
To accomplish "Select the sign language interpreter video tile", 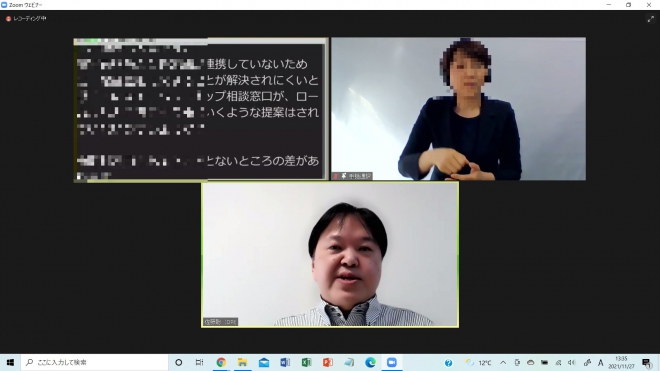I will (458, 109).
